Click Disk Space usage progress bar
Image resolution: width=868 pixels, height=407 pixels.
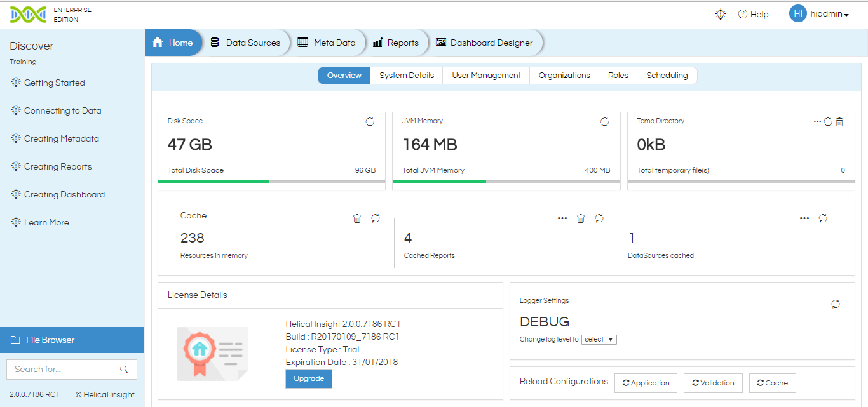(271, 182)
